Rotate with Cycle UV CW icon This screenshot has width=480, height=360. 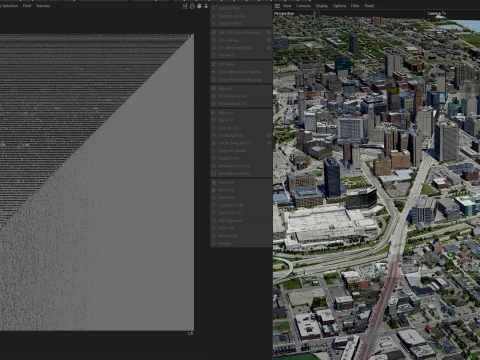click(214, 213)
